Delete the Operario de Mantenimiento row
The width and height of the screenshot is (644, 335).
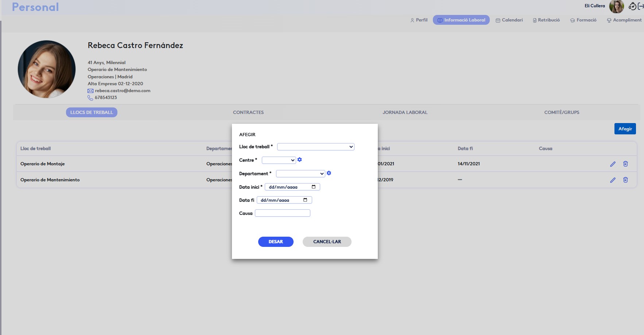[625, 180]
